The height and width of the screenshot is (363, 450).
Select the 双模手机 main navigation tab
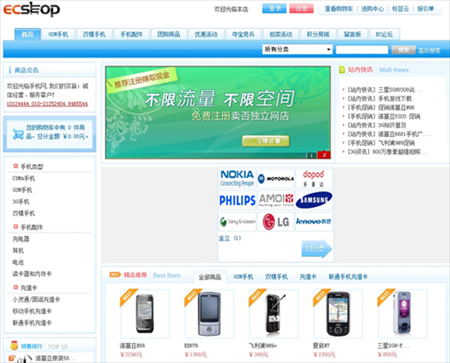[94, 34]
